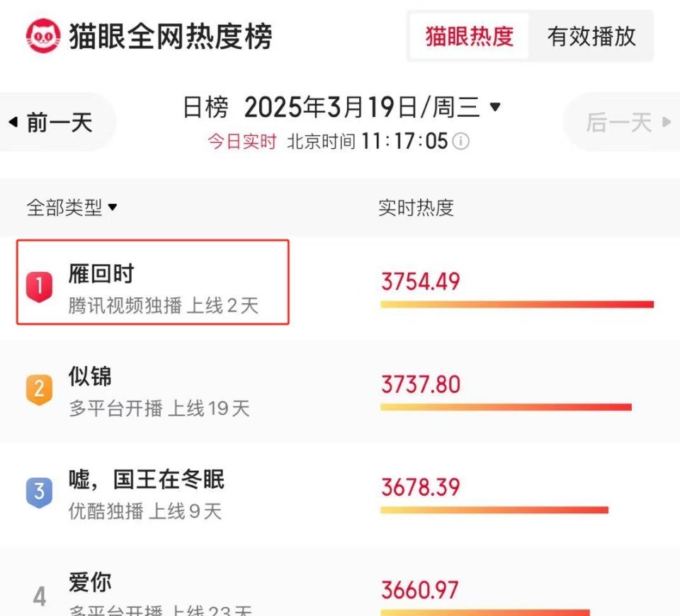Click the rank 4 number

coord(40,596)
